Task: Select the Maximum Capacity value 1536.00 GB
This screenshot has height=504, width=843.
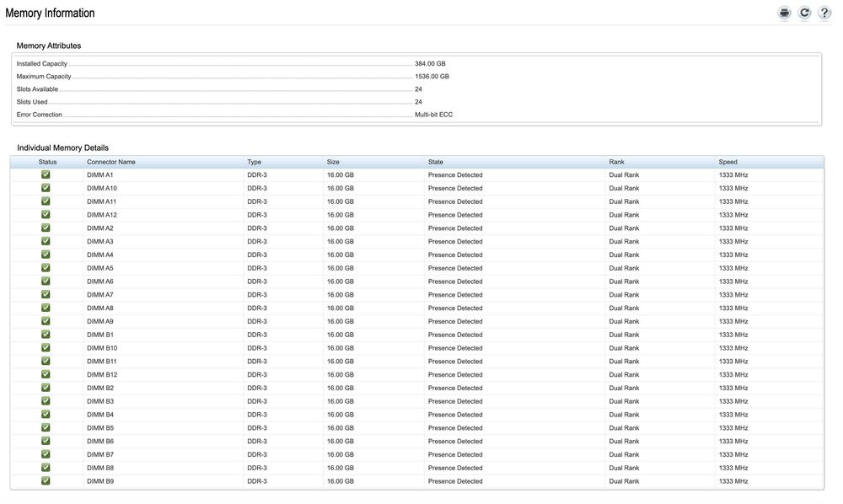Action: [x=432, y=77]
